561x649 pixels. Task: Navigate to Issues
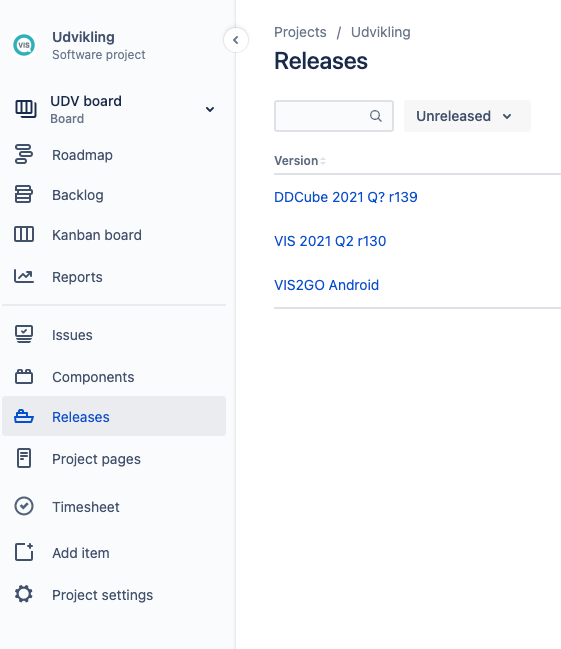click(x=114, y=335)
